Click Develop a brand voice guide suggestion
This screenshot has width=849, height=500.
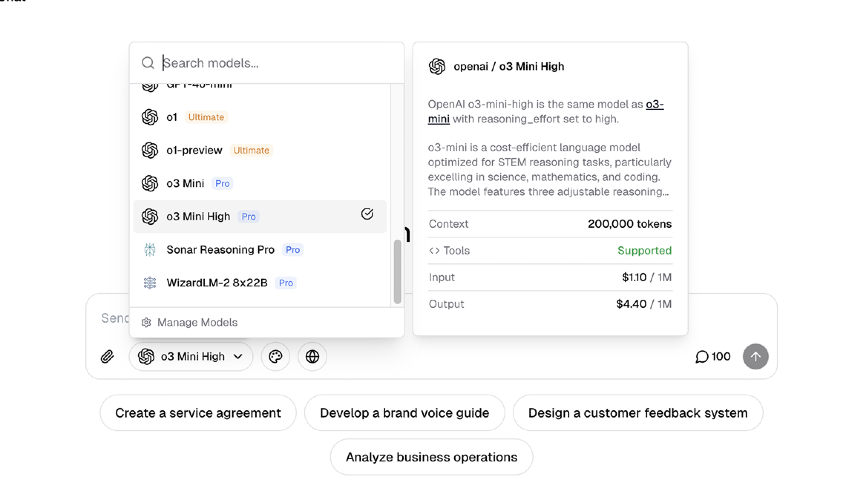[404, 412]
